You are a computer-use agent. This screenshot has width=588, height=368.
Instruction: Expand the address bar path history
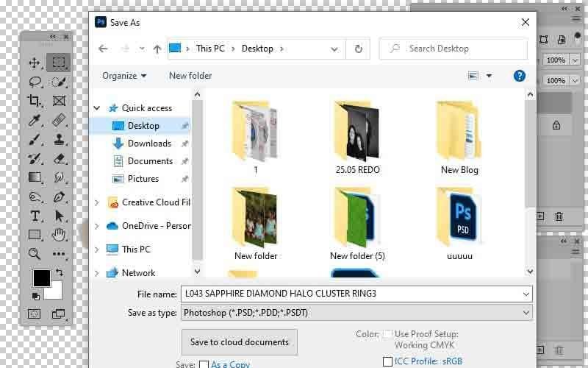click(334, 49)
